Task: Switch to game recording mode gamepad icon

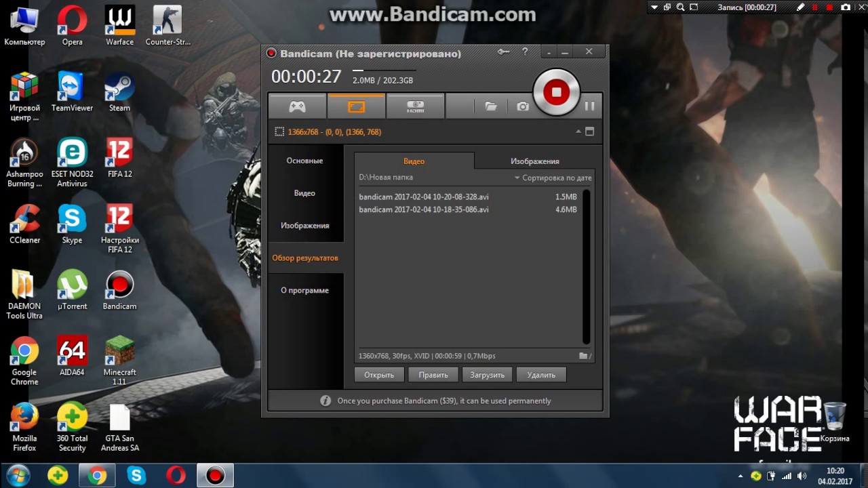Action: [297, 106]
